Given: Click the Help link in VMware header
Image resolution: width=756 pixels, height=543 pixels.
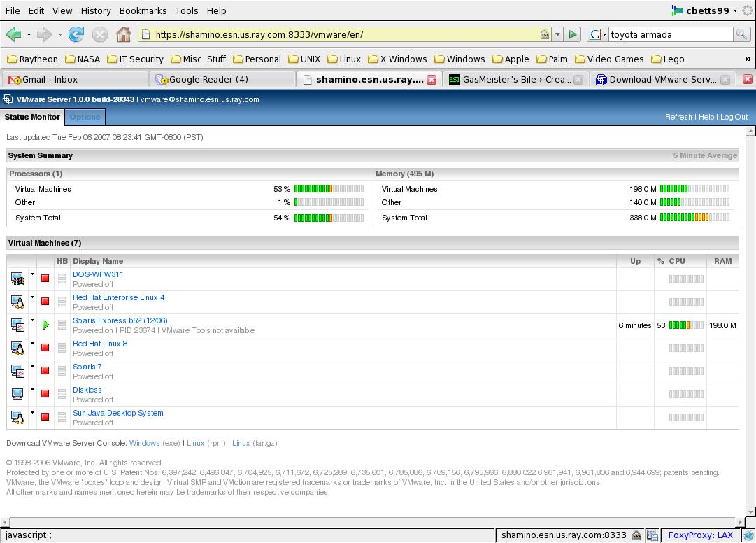Looking at the screenshot, I should [706, 117].
